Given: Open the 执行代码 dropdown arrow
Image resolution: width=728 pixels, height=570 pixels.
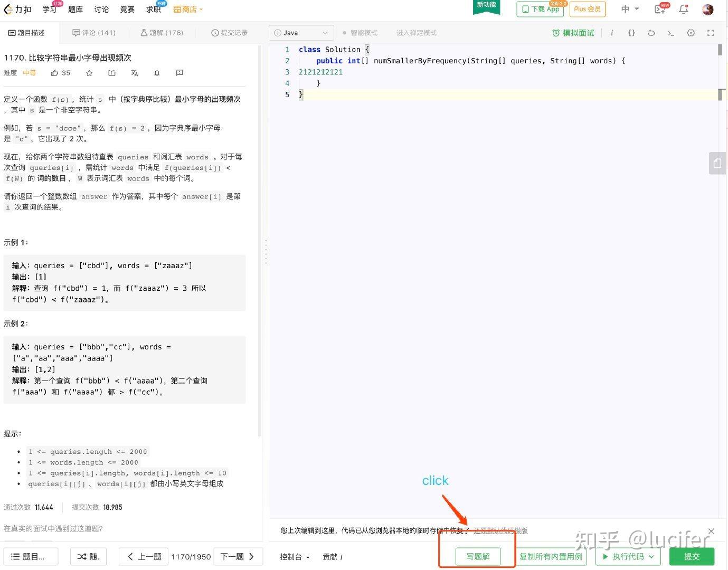Looking at the screenshot, I should pos(650,556).
